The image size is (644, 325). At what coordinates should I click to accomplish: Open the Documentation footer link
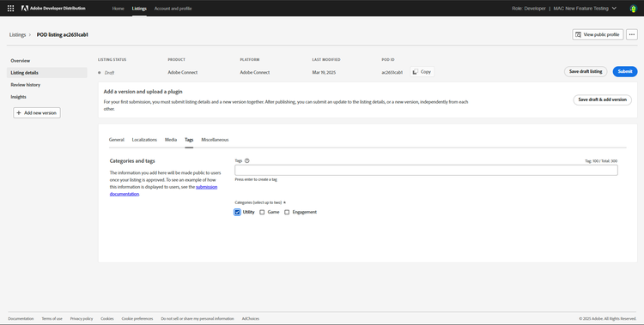21,318
